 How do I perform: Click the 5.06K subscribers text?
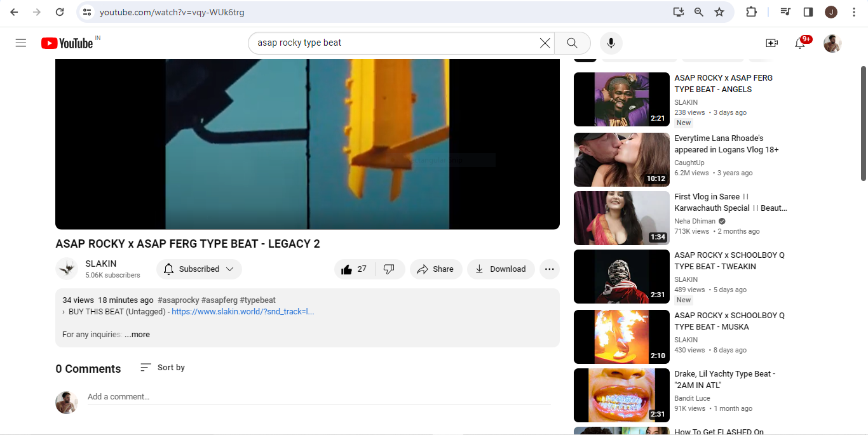coord(112,275)
